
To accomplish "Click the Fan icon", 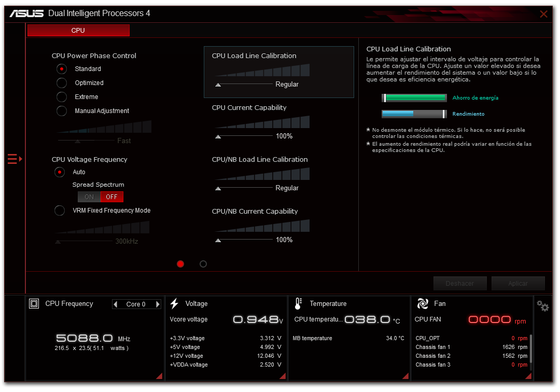I will click(423, 303).
